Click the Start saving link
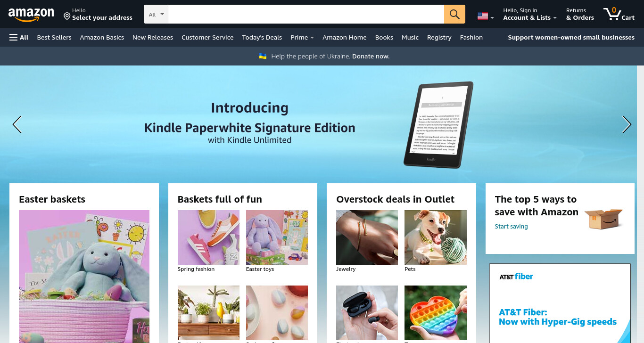This screenshot has height=343, width=644. point(511,227)
